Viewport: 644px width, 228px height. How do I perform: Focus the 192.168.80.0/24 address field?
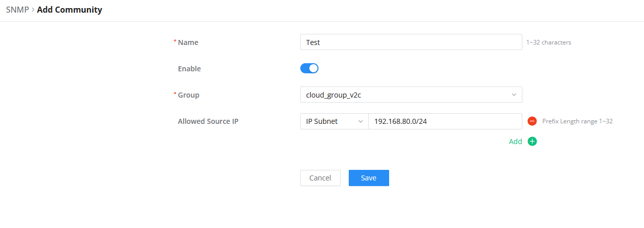click(445, 121)
